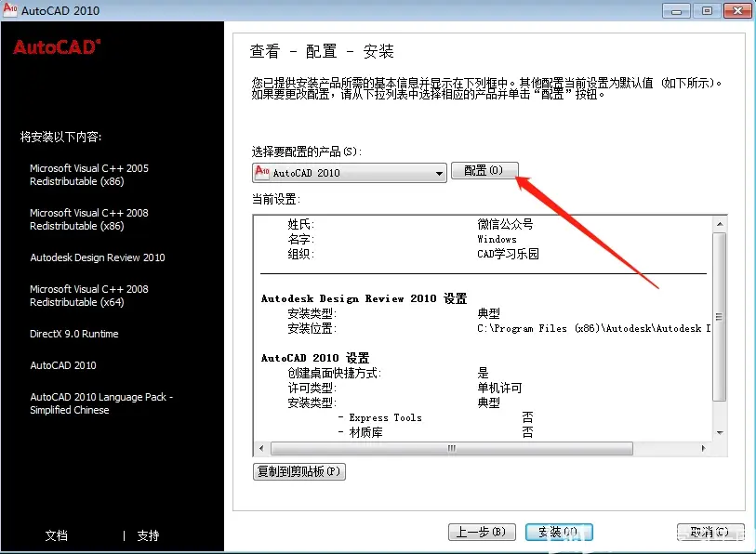756x554 pixels.
Task: Click the vertical scrollbar thumb in settings box
Action: pyautogui.click(x=720, y=316)
